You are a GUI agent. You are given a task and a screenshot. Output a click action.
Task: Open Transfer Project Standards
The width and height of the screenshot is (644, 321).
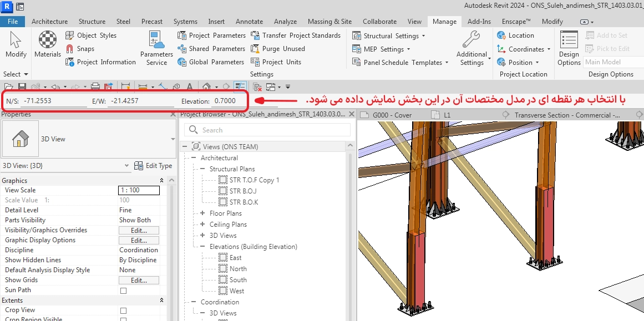tap(255, 35)
